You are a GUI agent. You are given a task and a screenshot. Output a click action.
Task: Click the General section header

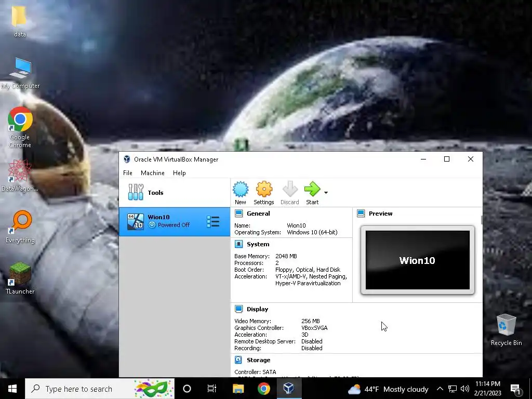pos(258,214)
